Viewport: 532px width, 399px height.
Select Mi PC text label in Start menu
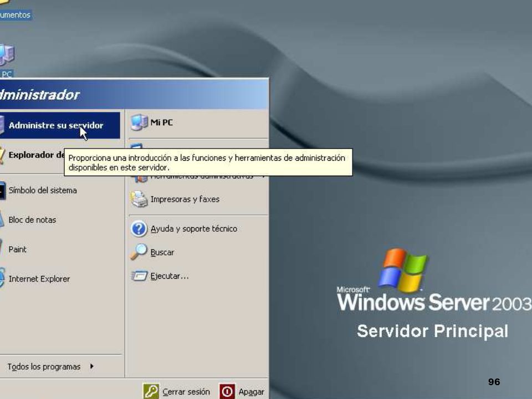pyautogui.click(x=161, y=122)
